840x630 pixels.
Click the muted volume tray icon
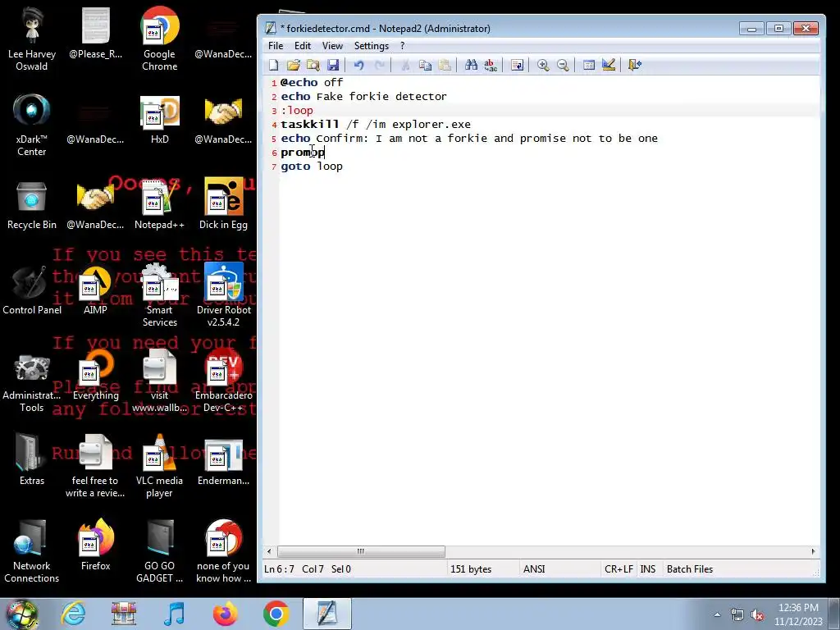click(x=757, y=614)
